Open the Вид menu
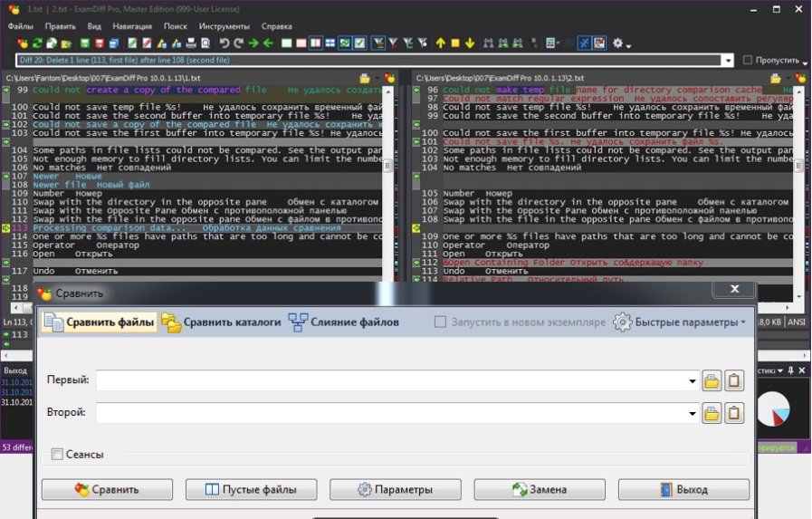This screenshot has height=519, width=812. (x=94, y=26)
